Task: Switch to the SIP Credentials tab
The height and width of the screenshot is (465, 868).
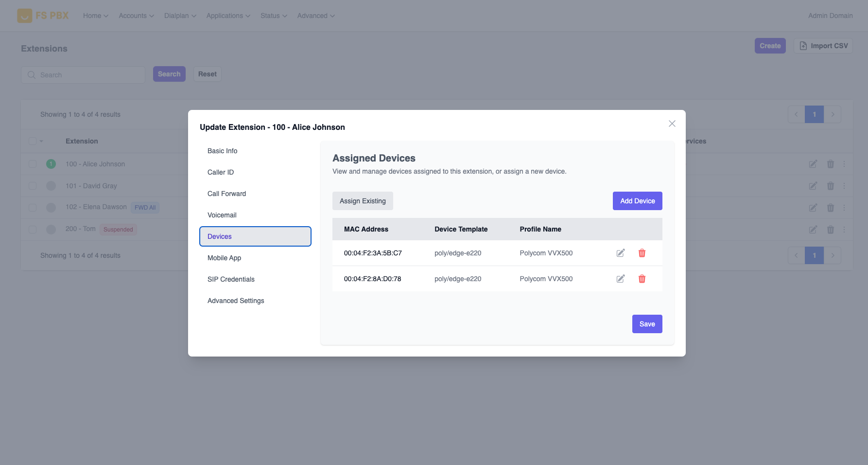Action: pyautogui.click(x=231, y=279)
